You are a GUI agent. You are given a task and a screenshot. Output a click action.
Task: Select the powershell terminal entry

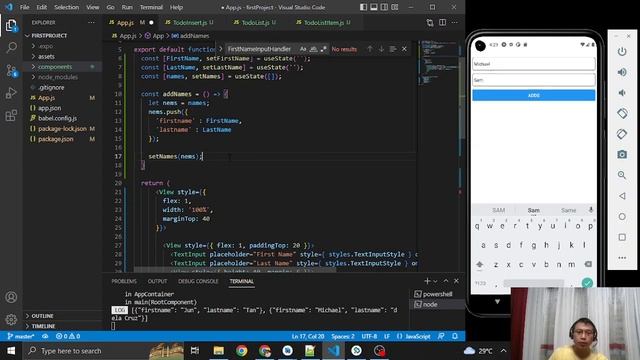pos(438,294)
